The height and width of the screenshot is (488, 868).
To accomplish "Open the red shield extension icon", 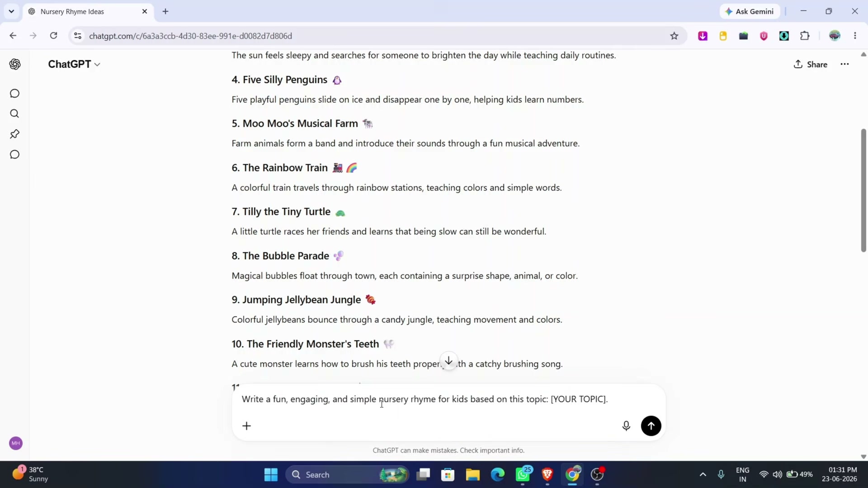I will pyautogui.click(x=764, y=36).
